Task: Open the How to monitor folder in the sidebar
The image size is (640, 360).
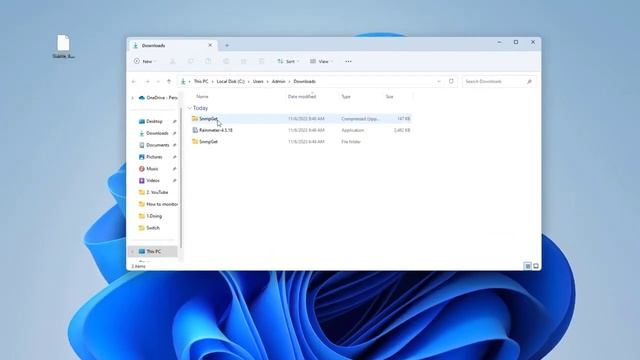Action: click(x=158, y=204)
